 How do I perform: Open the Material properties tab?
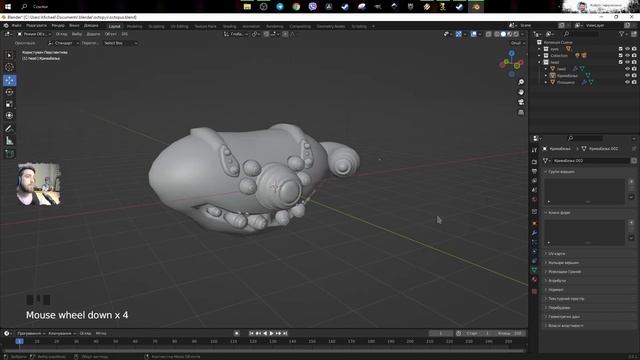(534, 280)
